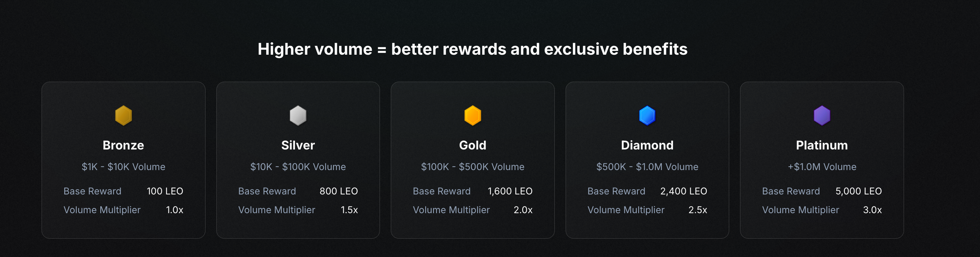This screenshot has height=257, width=980.
Task: Click the $1K - $10K Volume text
Action: tap(123, 167)
